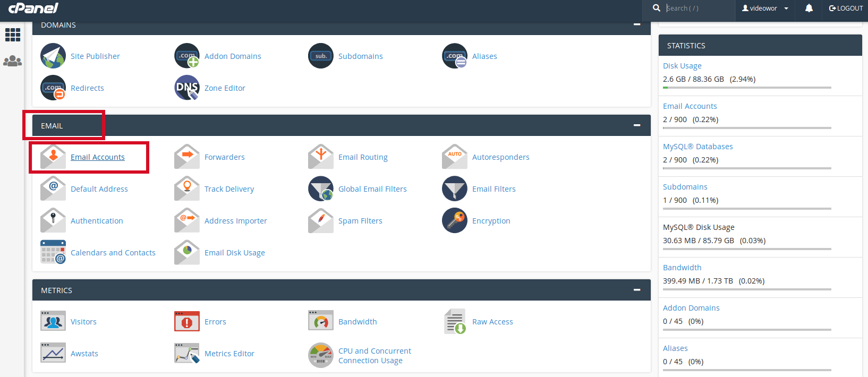Image resolution: width=868 pixels, height=377 pixels.
Task: Click the Bandwidth gauge icon
Action: (321, 321)
